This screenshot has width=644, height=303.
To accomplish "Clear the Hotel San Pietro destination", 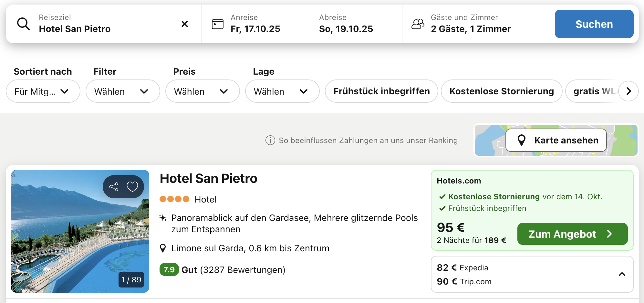I will pyautogui.click(x=185, y=24).
